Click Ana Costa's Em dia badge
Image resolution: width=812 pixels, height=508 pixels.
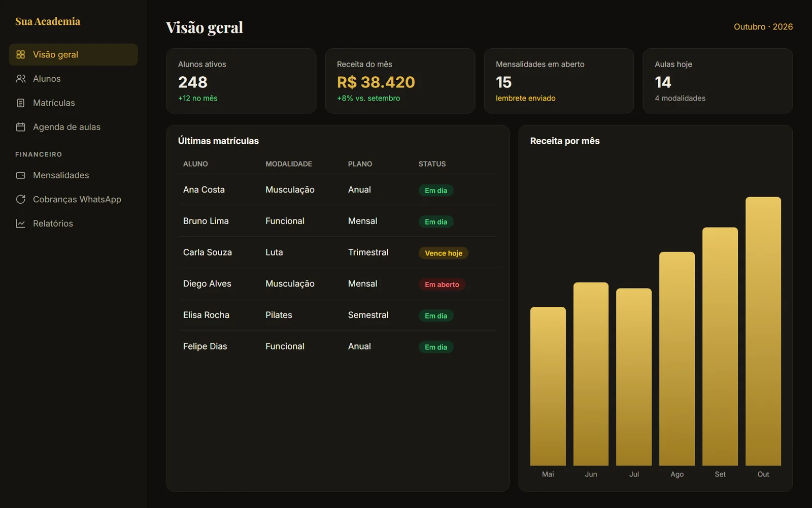(436, 190)
